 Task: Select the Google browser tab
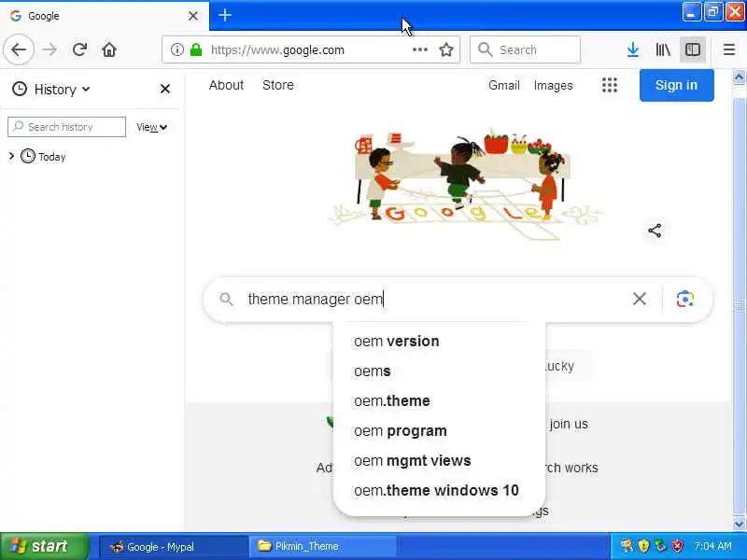pyautogui.click(x=105, y=16)
